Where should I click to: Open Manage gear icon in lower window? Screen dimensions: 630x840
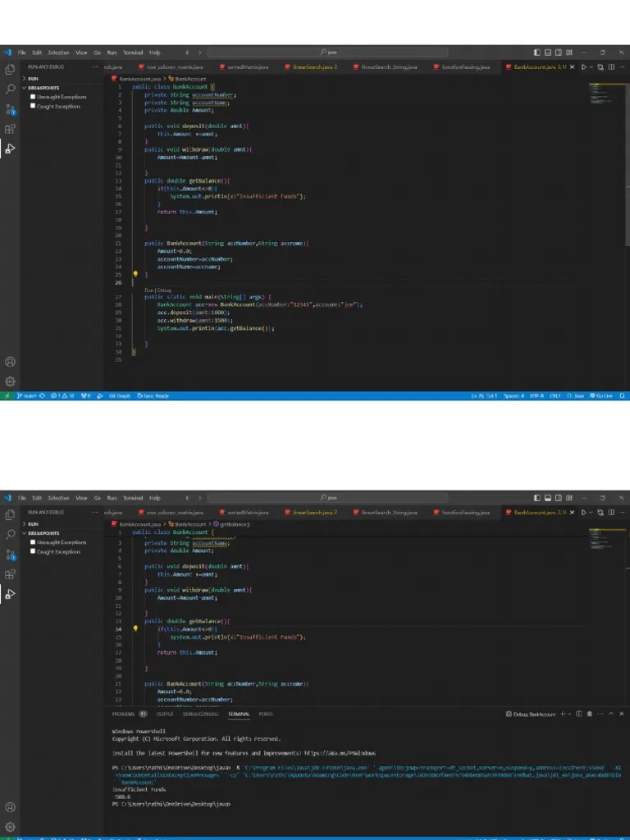coord(10,827)
